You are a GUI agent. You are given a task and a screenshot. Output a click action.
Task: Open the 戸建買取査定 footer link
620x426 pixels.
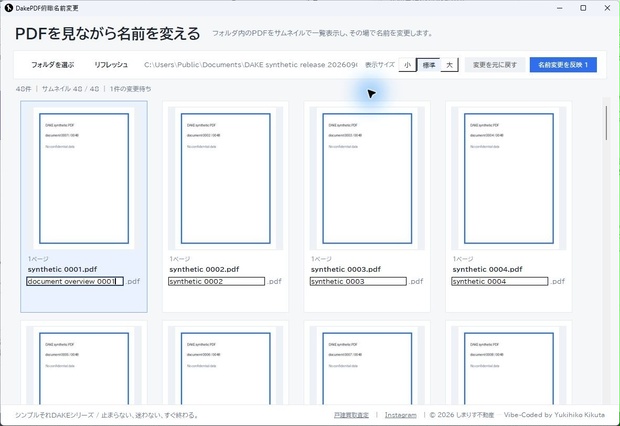[x=351, y=415]
